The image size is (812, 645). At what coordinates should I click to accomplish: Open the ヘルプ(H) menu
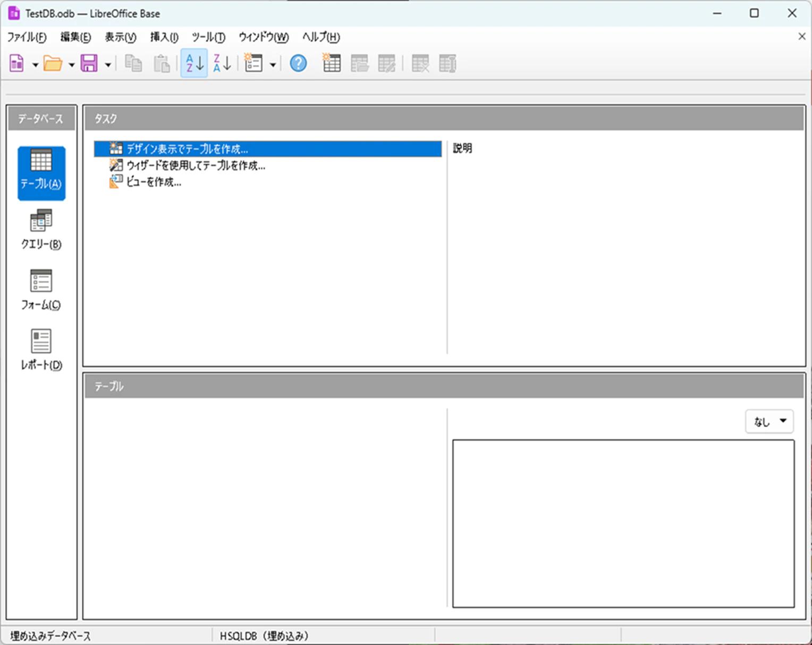click(x=321, y=37)
